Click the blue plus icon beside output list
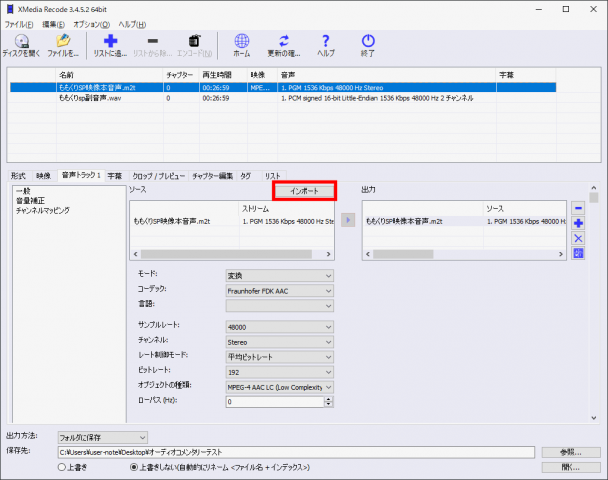The image size is (608, 480). (x=578, y=223)
